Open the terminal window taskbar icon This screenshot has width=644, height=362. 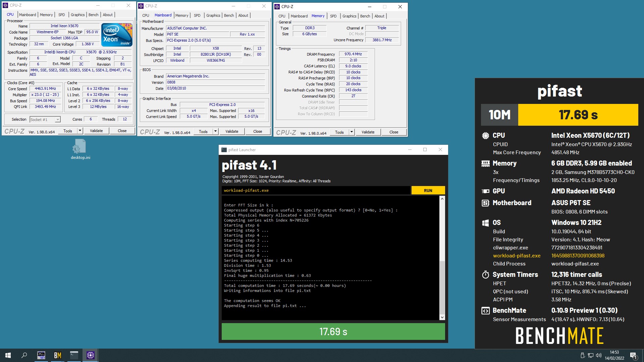click(74, 355)
